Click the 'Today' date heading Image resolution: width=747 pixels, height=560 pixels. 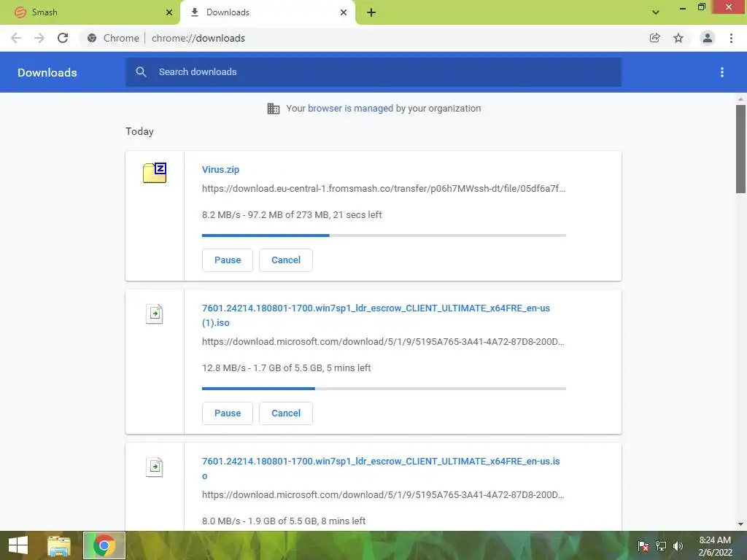click(139, 131)
